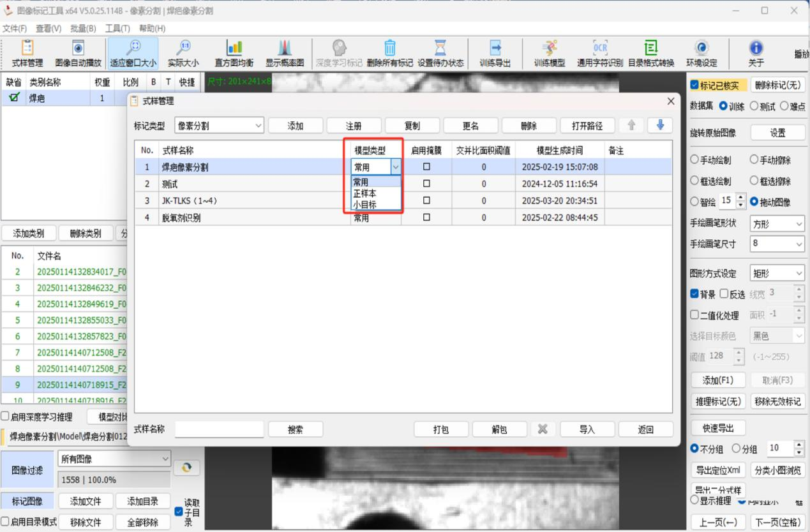This screenshot has width=810, height=532.
Task: Open the 标记类型 像素分割 dropdown
Action: [219, 126]
